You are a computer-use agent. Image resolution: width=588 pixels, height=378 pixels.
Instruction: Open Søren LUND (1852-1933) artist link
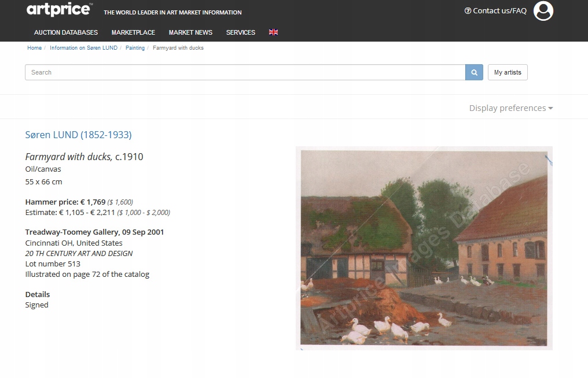(78, 135)
